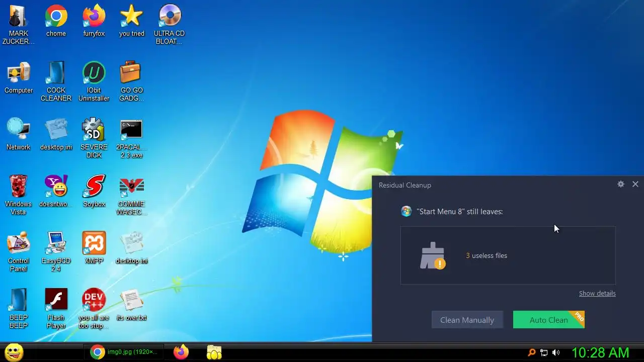Launch the 2PACAL... 2.3.exe console icon

tap(131, 138)
